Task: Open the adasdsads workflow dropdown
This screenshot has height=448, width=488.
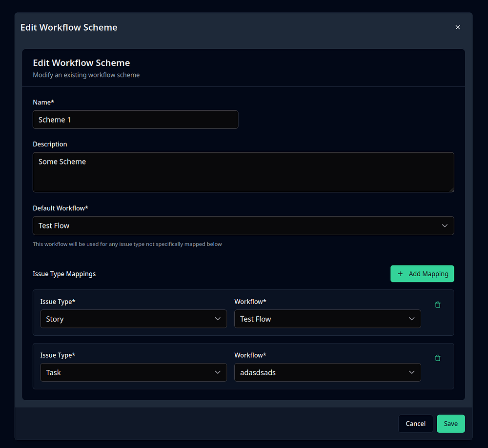Action: point(327,372)
